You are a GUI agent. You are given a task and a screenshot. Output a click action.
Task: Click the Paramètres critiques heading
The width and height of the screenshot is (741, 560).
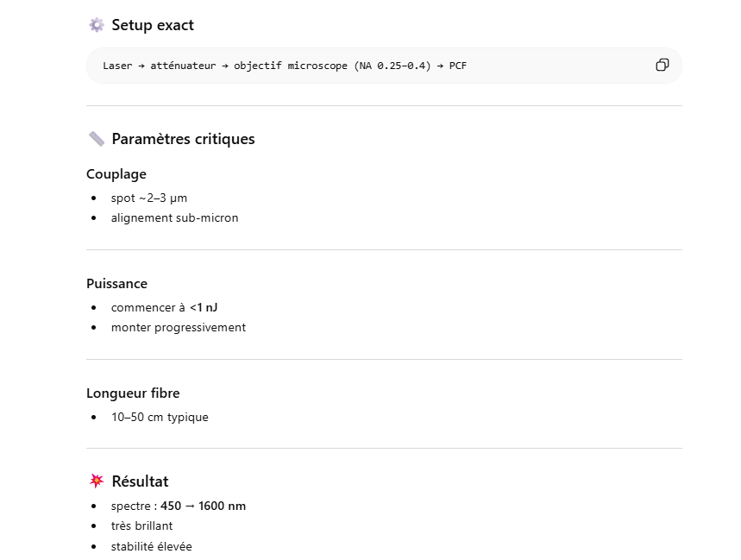(183, 139)
